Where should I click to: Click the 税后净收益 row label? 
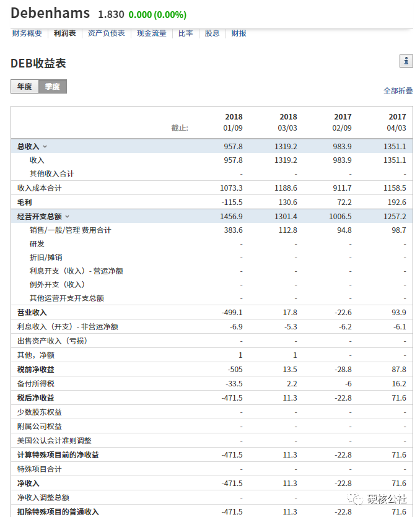[x=36, y=398]
